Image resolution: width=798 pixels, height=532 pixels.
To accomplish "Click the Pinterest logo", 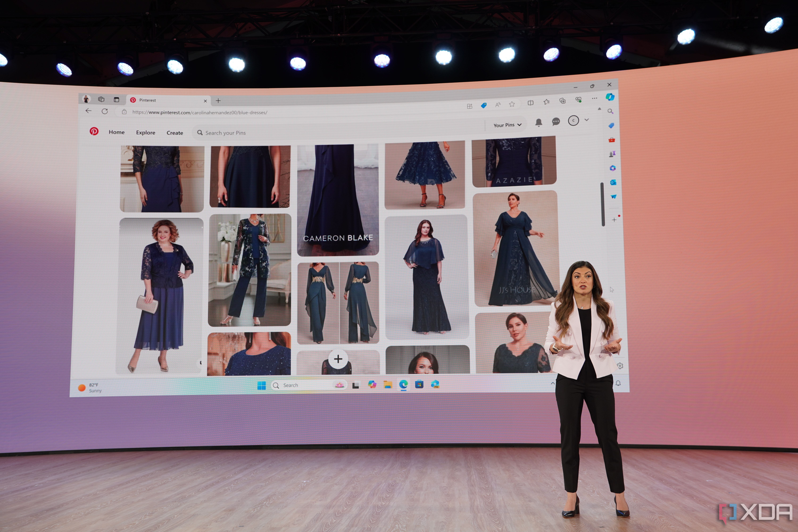I will click(94, 131).
